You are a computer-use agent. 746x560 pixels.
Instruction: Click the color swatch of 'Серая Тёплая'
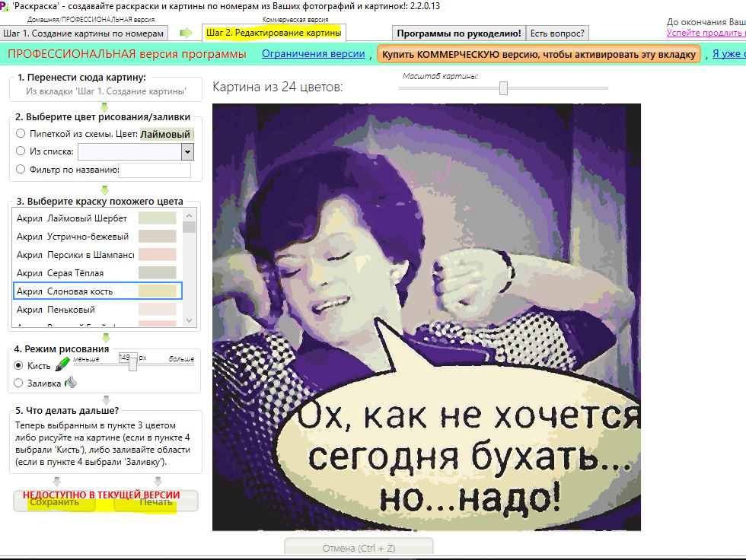[x=158, y=273]
